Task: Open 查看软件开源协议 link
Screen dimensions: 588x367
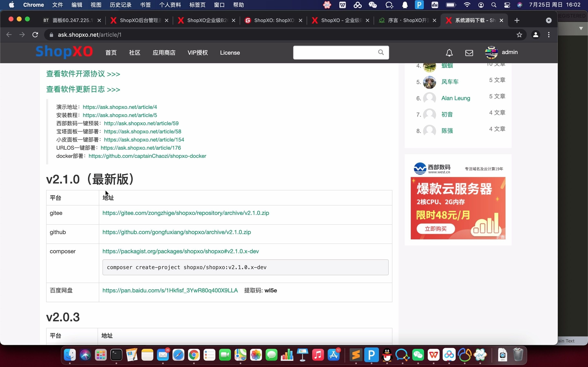Action: coord(83,74)
